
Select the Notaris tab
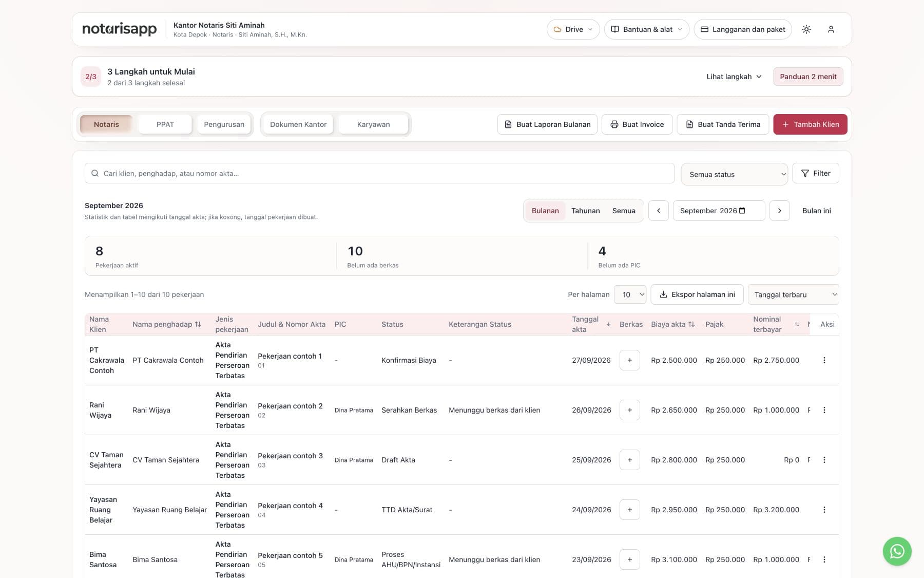[106, 124]
